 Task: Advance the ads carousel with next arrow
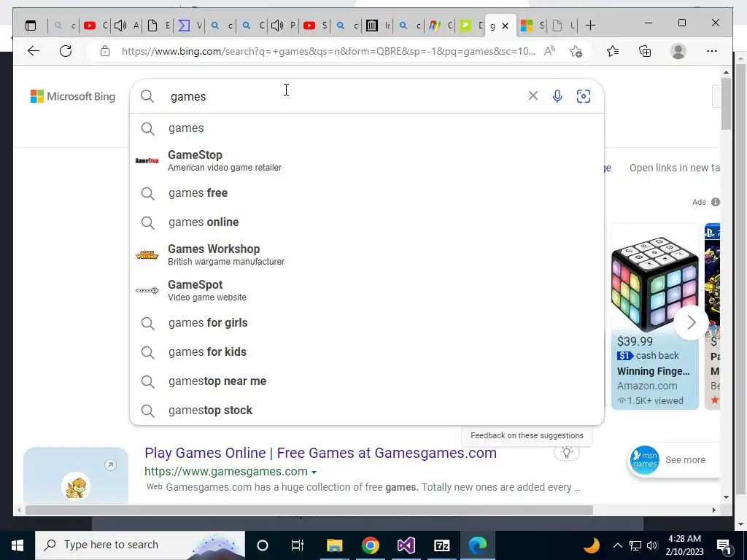[x=692, y=322]
